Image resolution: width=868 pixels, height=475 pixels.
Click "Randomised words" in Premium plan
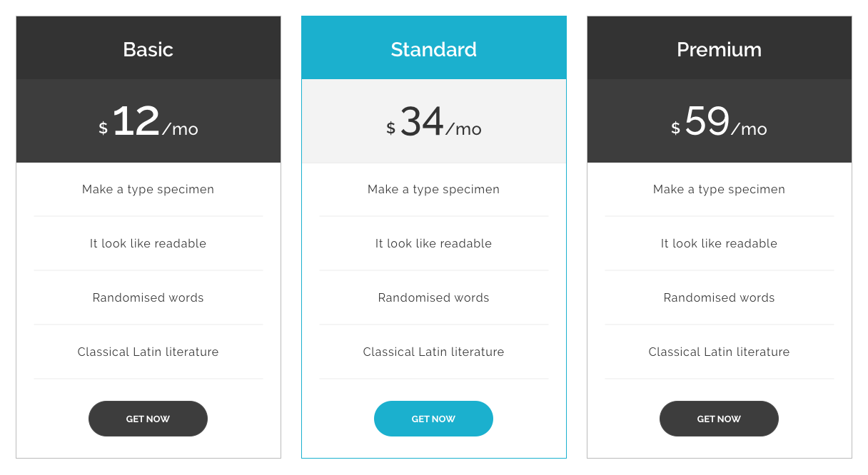720,297
